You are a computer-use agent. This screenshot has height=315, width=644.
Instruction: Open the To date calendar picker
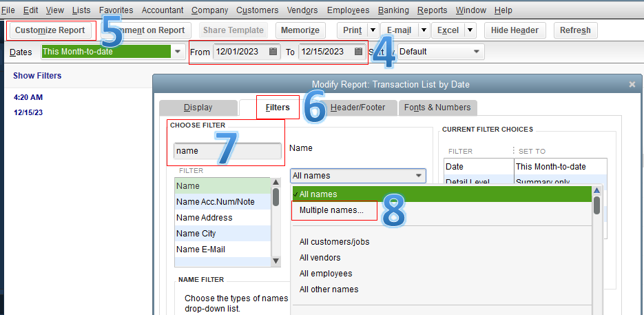pos(358,52)
